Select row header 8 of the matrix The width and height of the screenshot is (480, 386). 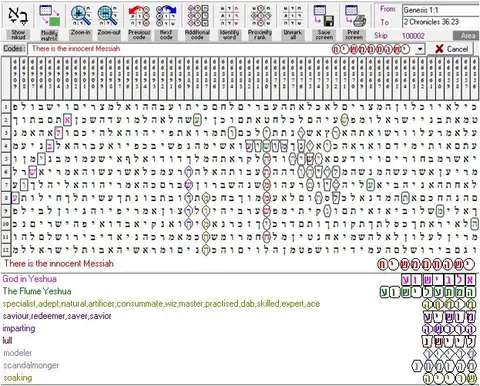coord(6,198)
